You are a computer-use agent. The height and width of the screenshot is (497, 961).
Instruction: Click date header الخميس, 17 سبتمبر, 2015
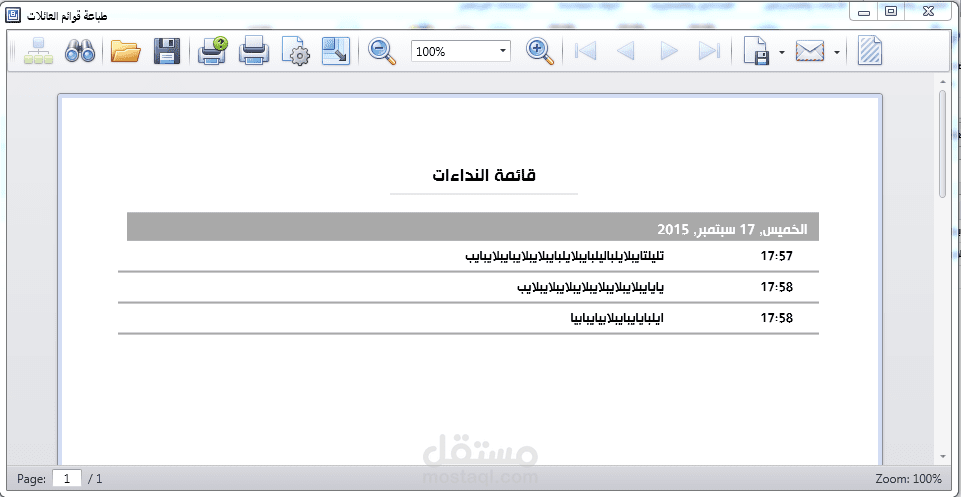coord(732,230)
